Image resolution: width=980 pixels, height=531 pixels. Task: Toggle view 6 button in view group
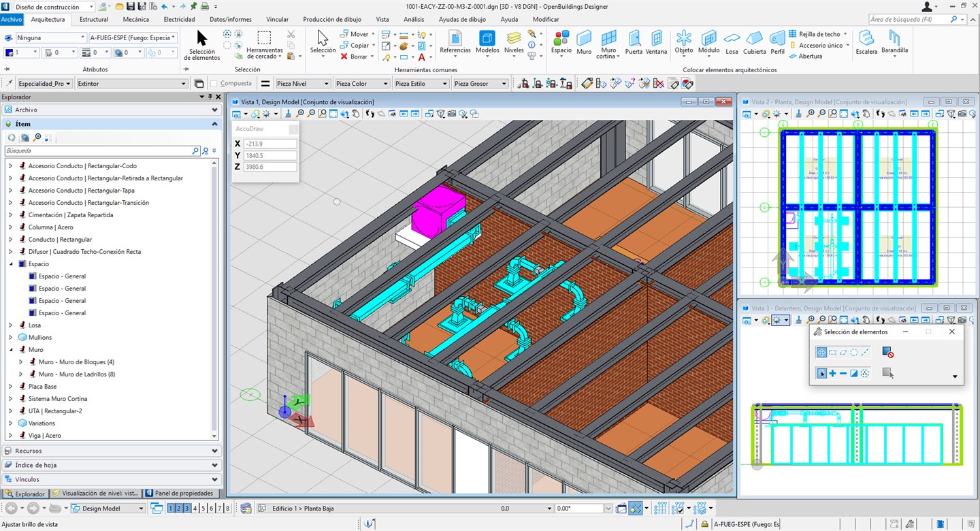[x=211, y=509]
